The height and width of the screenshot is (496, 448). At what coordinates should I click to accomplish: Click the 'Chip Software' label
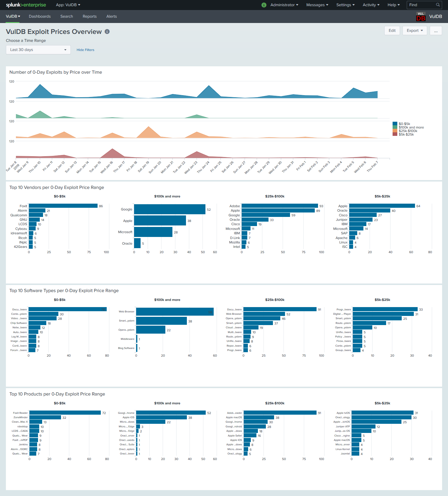tap(19, 323)
